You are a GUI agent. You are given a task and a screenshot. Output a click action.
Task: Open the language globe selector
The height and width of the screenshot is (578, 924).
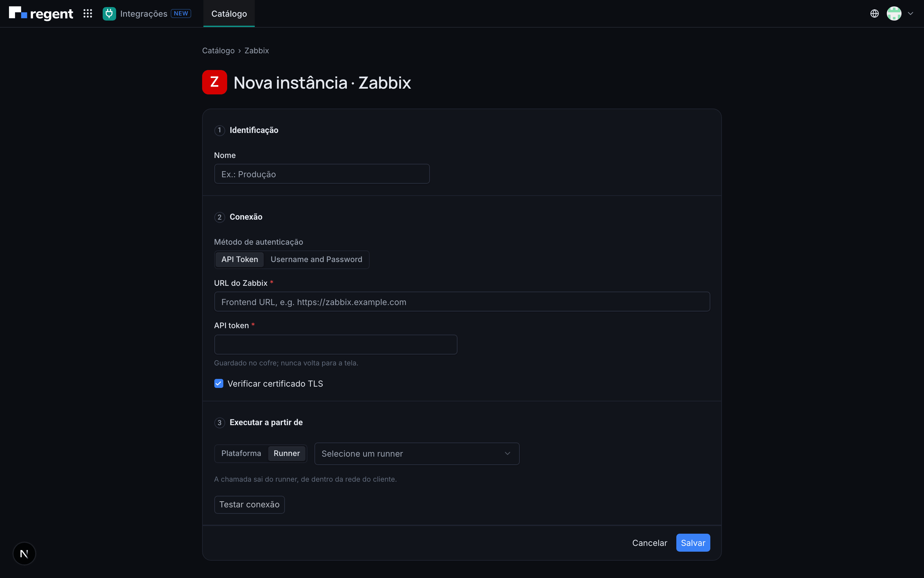pos(874,13)
